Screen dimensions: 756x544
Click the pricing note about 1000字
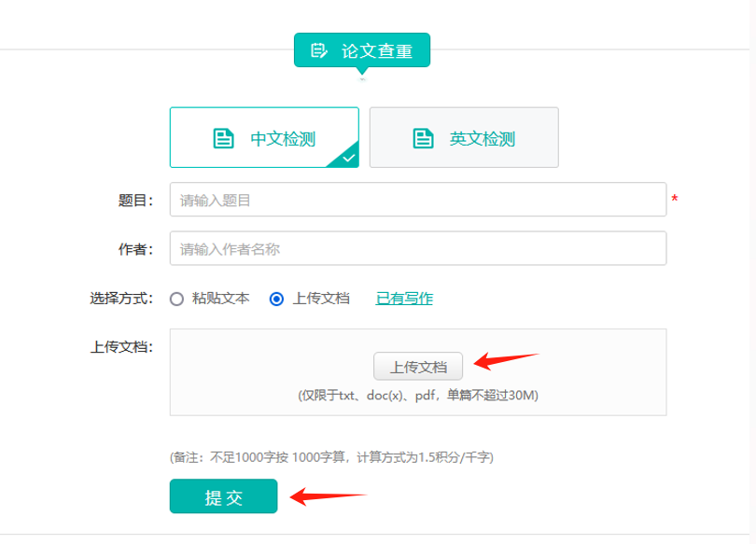coord(330,457)
